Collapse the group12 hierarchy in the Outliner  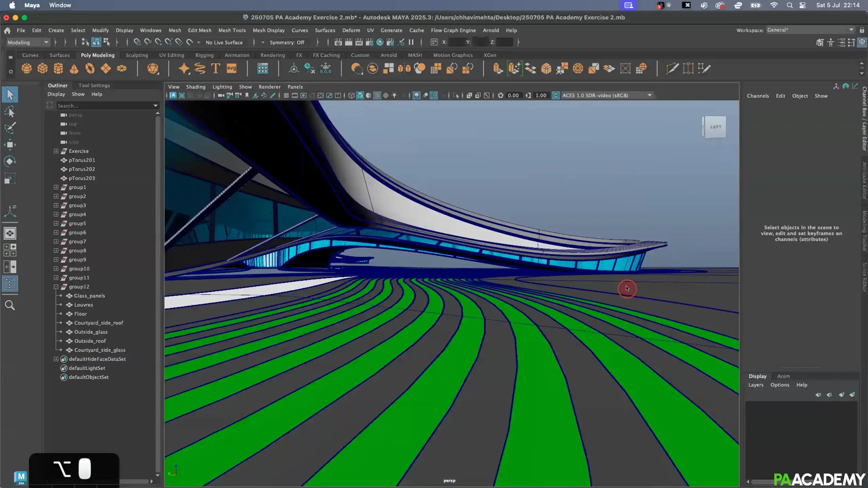56,287
